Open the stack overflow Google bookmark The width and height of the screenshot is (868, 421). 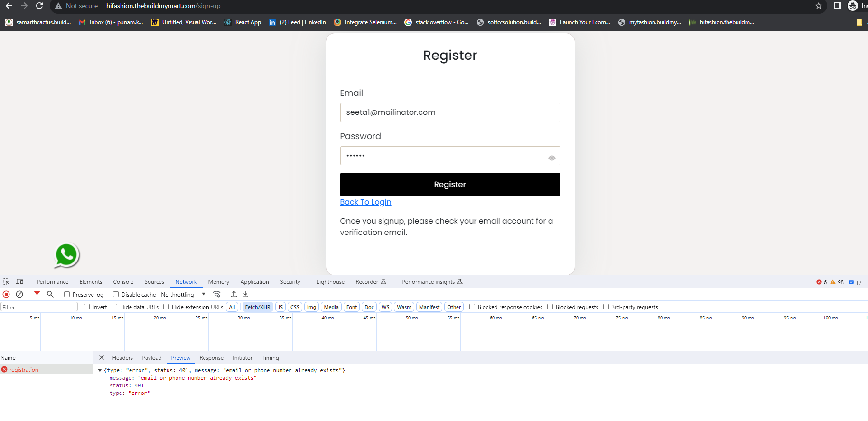(x=436, y=22)
